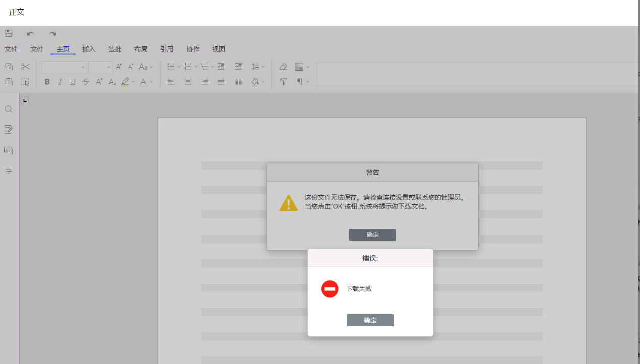The height and width of the screenshot is (364, 640).
Task: Toggle bold formatting
Action: (x=47, y=82)
